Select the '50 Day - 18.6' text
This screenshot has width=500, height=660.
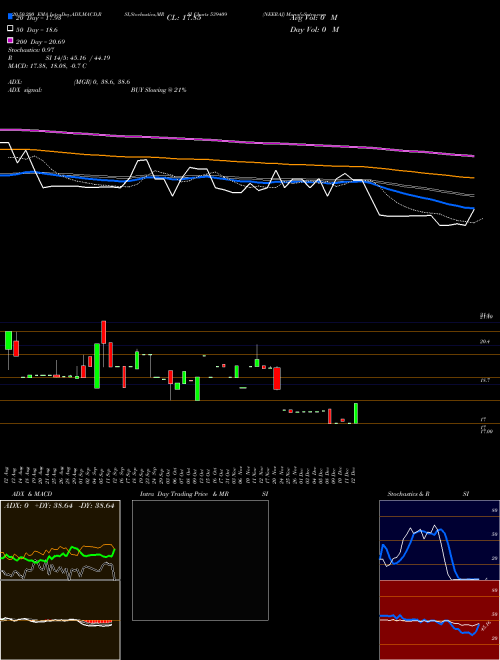click(37, 30)
